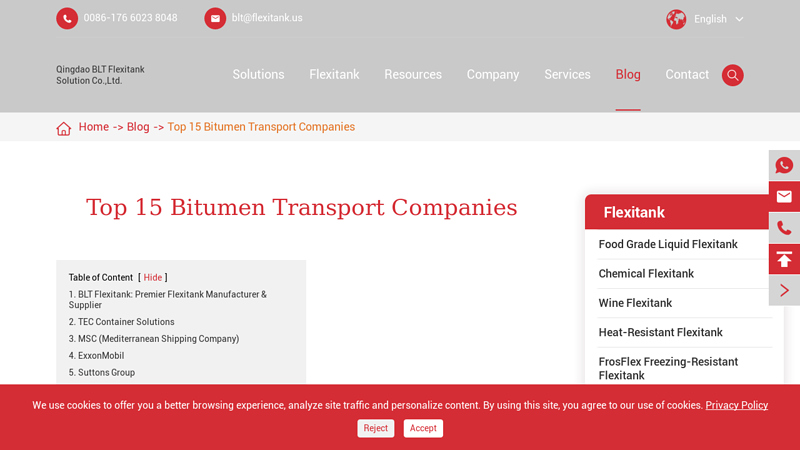The image size is (800, 450).
Task: Click the Top 15 Bitumen Transport Companies heading
Action: coord(302,208)
